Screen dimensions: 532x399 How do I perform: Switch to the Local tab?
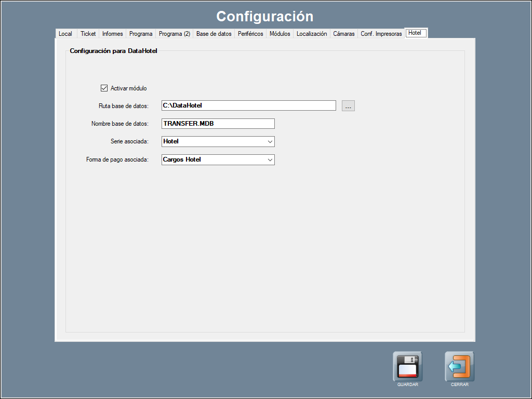coord(65,34)
